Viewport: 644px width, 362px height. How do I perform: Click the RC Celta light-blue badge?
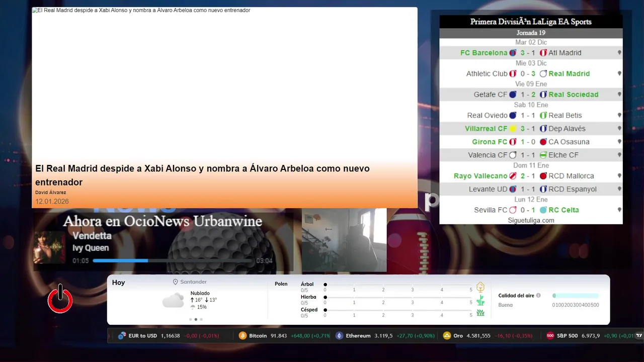click(543, 210)
